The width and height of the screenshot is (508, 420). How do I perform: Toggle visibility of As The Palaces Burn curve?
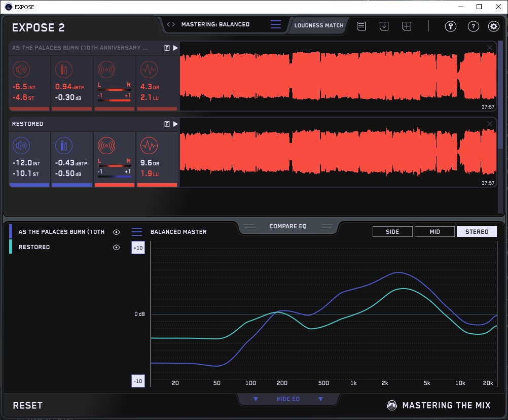(x=117, y=232)
